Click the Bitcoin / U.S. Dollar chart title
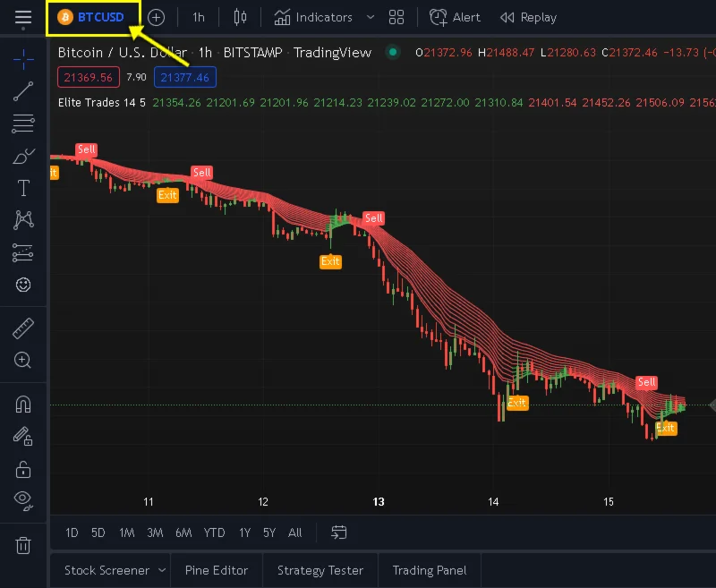716x588 pixels. (123, 53)
